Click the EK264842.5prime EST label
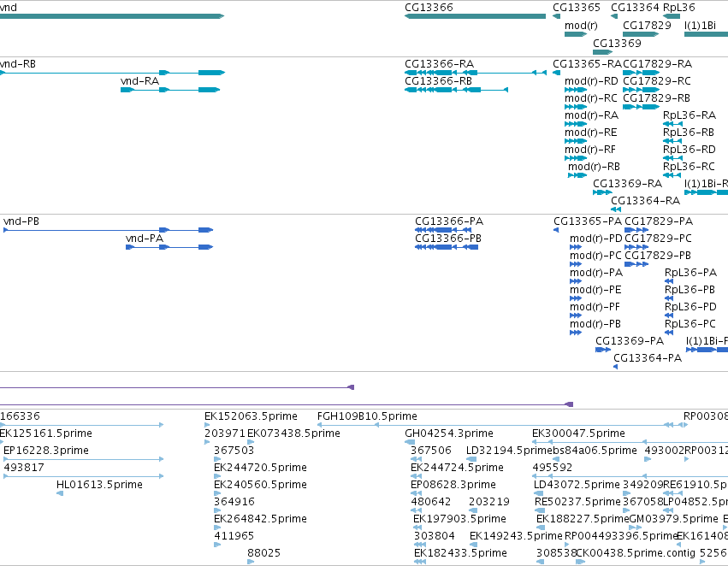The width and height of the screenshot is (728, 566). [x=260, y=519]
